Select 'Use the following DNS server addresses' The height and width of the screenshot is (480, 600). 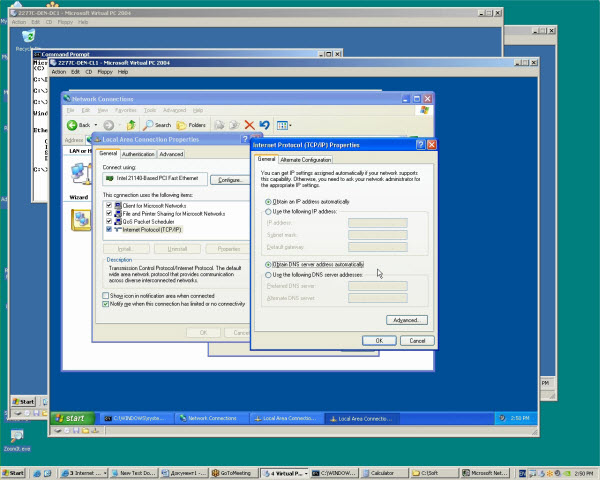tap(268, 274)
